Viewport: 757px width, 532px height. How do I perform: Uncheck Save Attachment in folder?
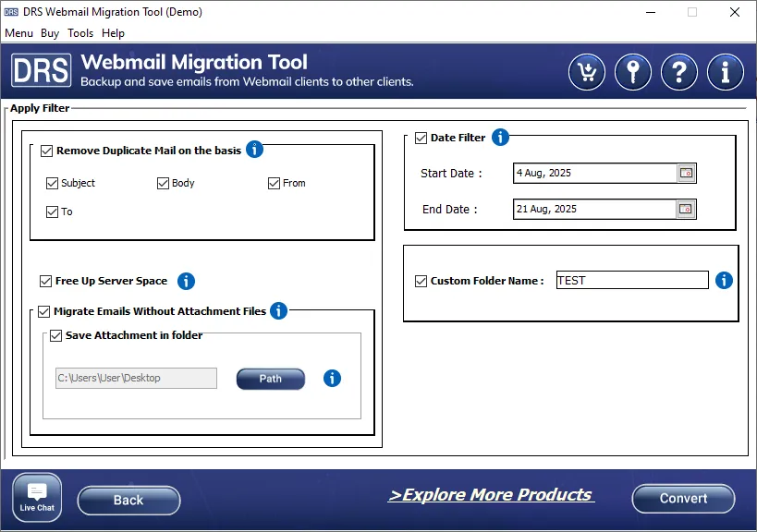(56, 335)
